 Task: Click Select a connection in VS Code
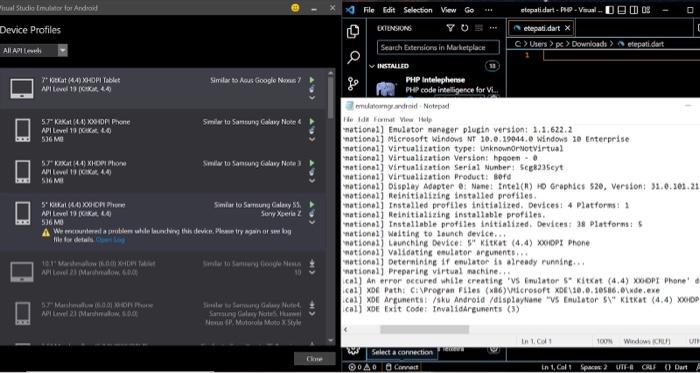click(402, 352)
